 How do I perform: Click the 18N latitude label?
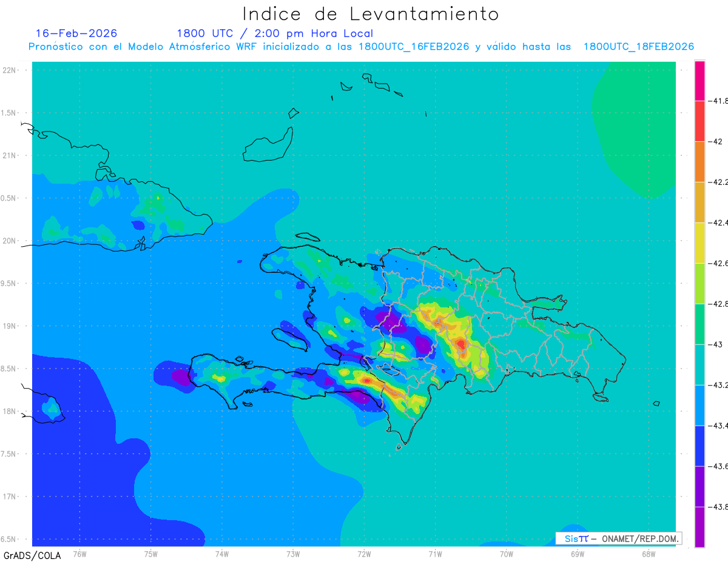tap(10, 412)
